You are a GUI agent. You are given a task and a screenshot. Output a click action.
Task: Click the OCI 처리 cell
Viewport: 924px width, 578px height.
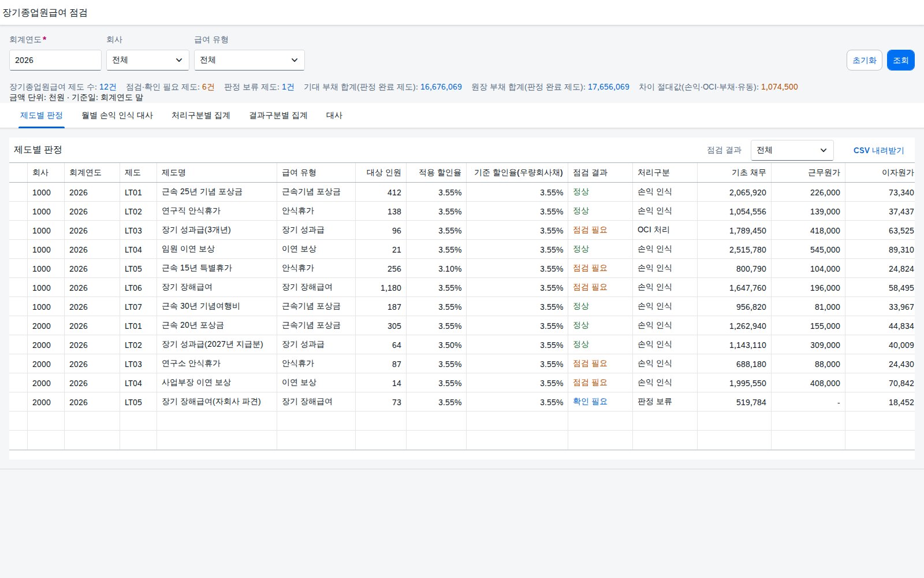665,230
